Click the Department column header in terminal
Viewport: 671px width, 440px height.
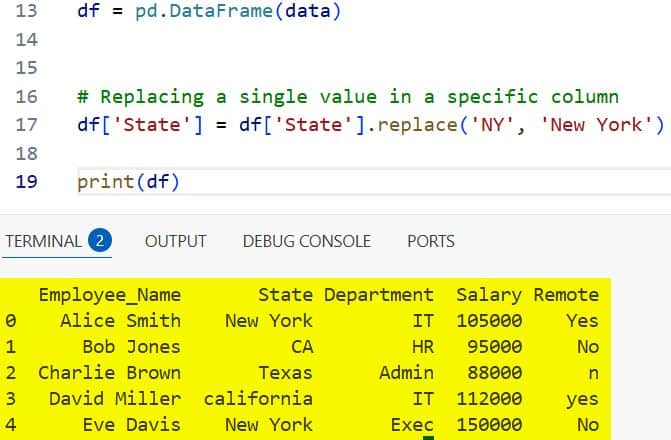point(379,295)
